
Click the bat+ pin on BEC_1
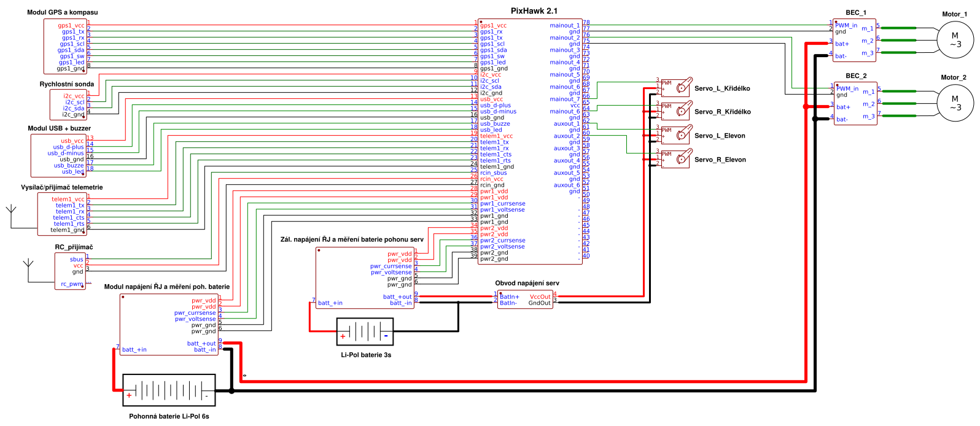pyautogui.click(x=842, y=44)
